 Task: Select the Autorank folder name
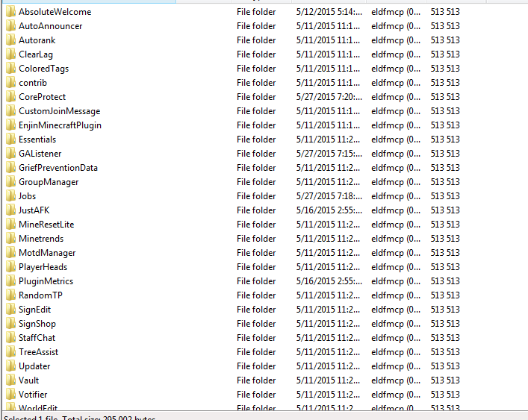[37, 40]
